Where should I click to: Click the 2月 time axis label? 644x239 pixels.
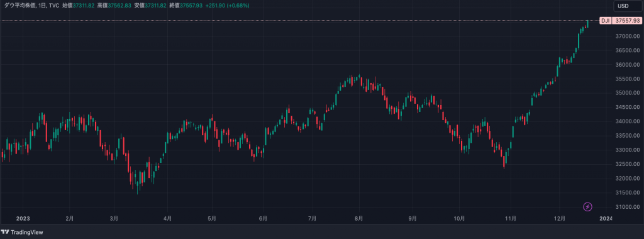pyautogui.click(x=69, y=218)
